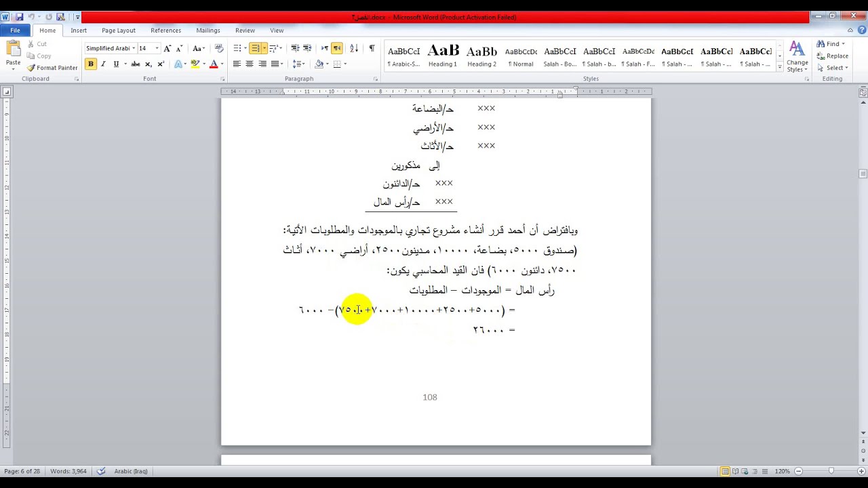Switch to the Page Layout tab
Image resolution: width=868 pixels, height=488 pixels.
(119, 30)
